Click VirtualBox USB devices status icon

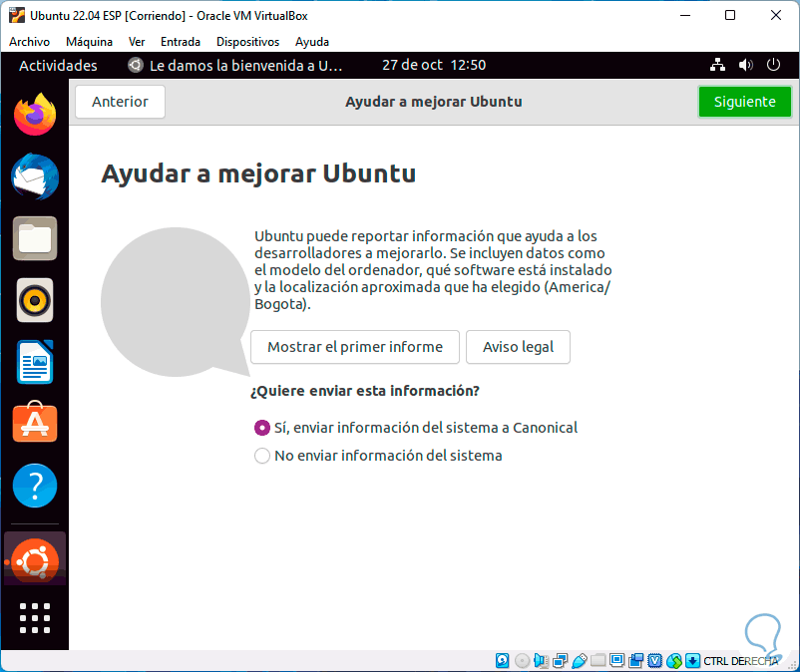tap(580, 661)
